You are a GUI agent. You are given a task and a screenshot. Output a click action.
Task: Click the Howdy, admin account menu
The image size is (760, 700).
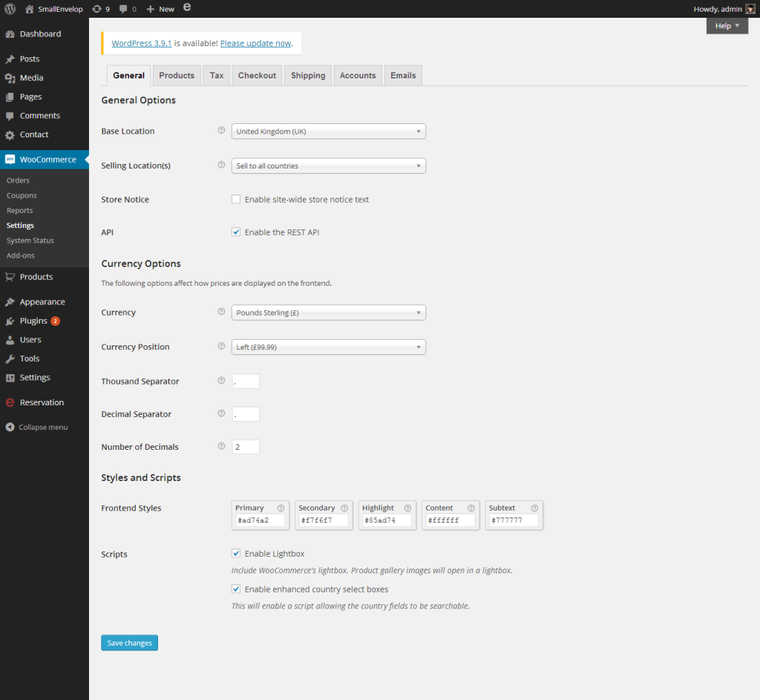[724, 9]
